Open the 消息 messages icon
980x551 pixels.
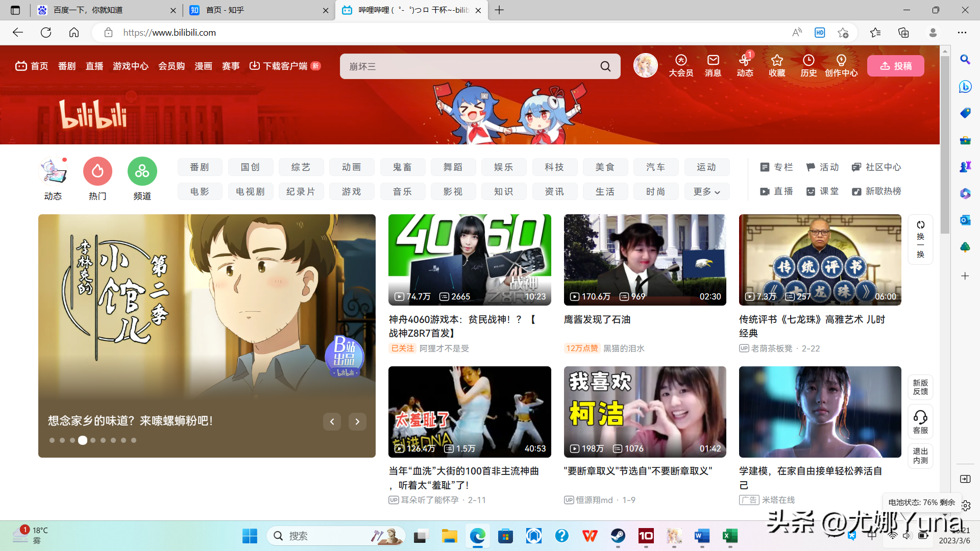713,66
